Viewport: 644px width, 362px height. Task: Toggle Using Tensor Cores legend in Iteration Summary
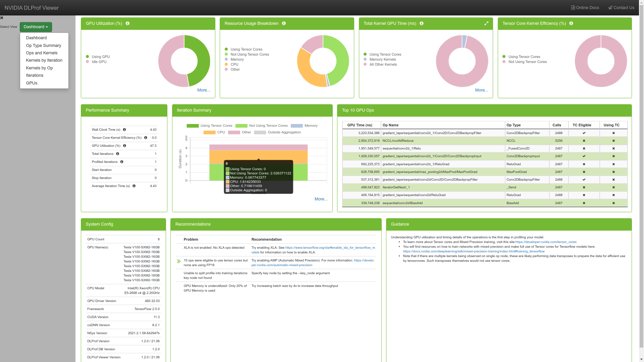tap(209, 126)
